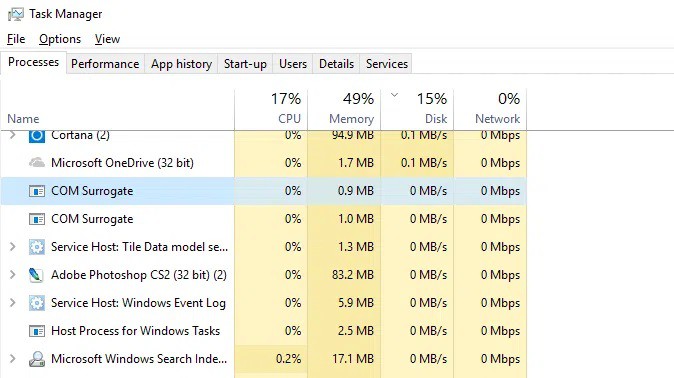Open the Start-up tab

[x=245, y=64]
